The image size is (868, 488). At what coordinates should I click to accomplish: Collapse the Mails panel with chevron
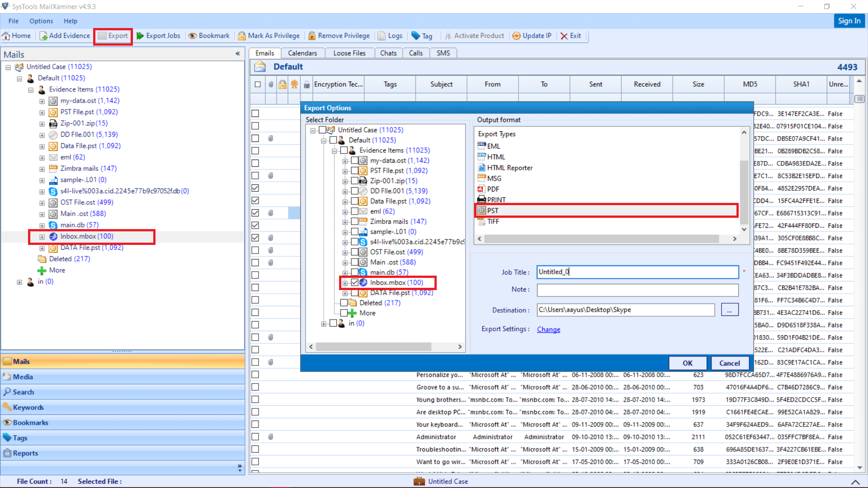click(238, 54)
